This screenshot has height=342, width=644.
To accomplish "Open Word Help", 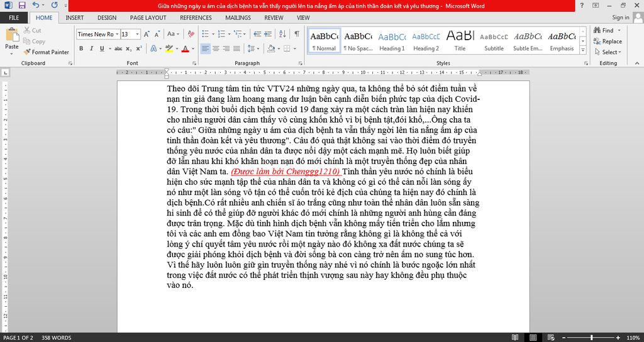I will (x=582, y=5).
